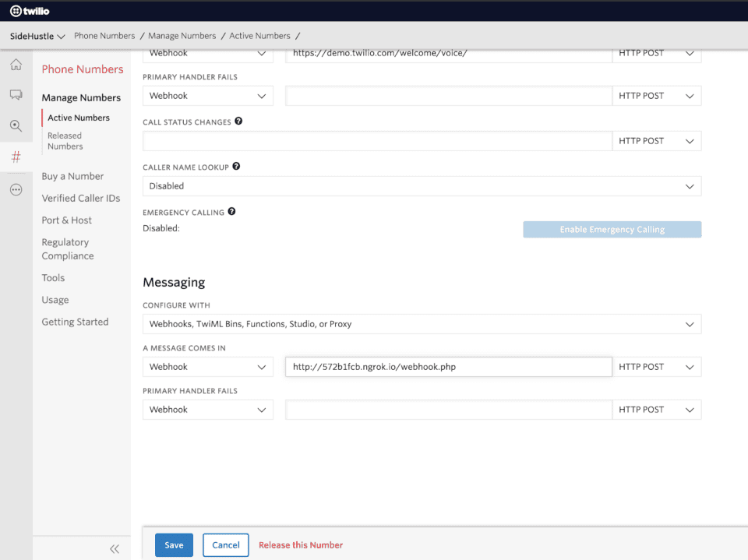Open Buy a Number page
This screenshot has width=748, height=560.
tap(72, 177)
